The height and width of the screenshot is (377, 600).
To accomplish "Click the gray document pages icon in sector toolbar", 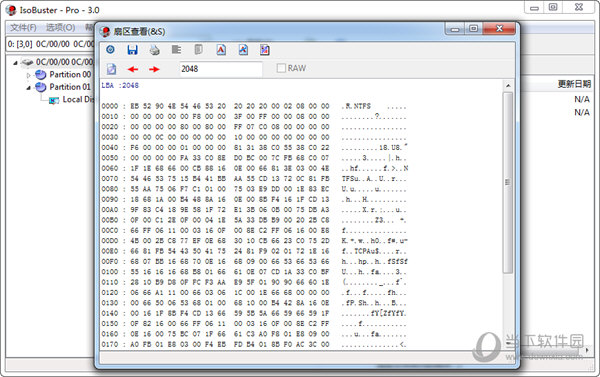I will click(x=199, y=49).
